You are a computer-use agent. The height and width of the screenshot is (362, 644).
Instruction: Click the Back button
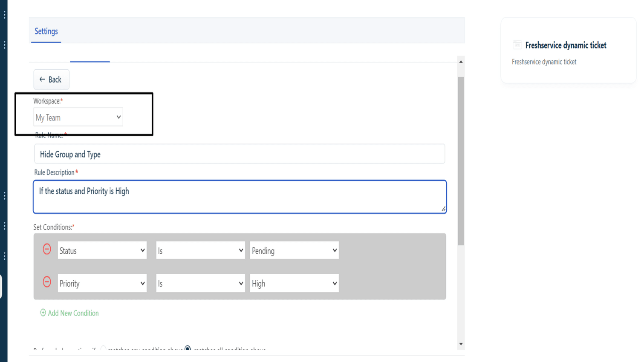coord(51,79)
